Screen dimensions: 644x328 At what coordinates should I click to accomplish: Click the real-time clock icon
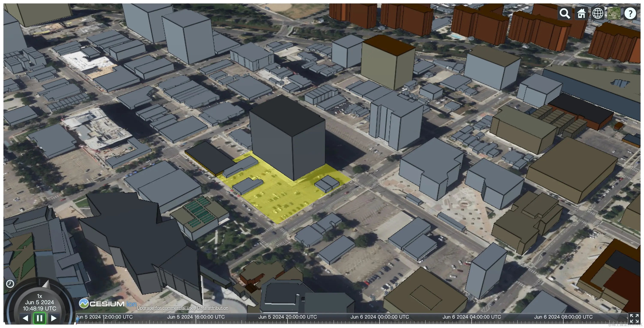10,284
